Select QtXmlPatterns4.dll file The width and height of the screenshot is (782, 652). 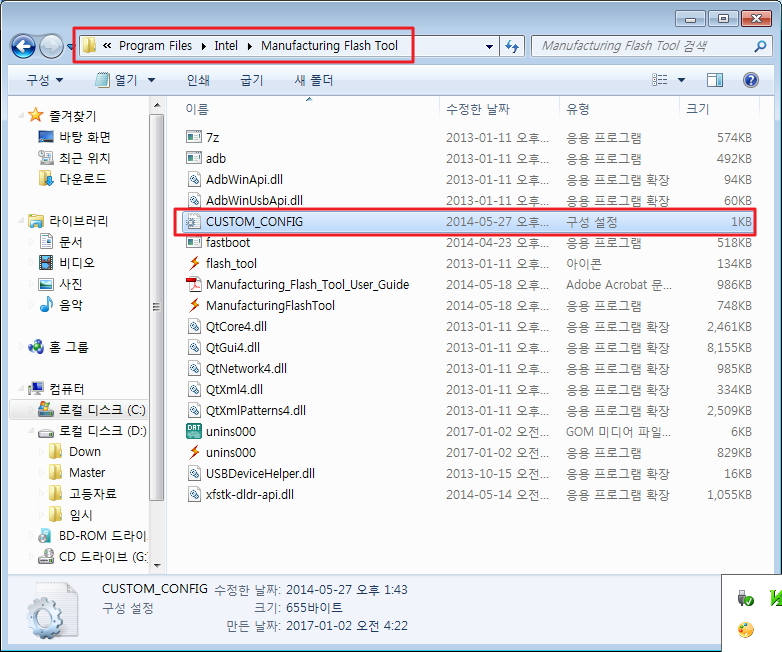point(256,410)
